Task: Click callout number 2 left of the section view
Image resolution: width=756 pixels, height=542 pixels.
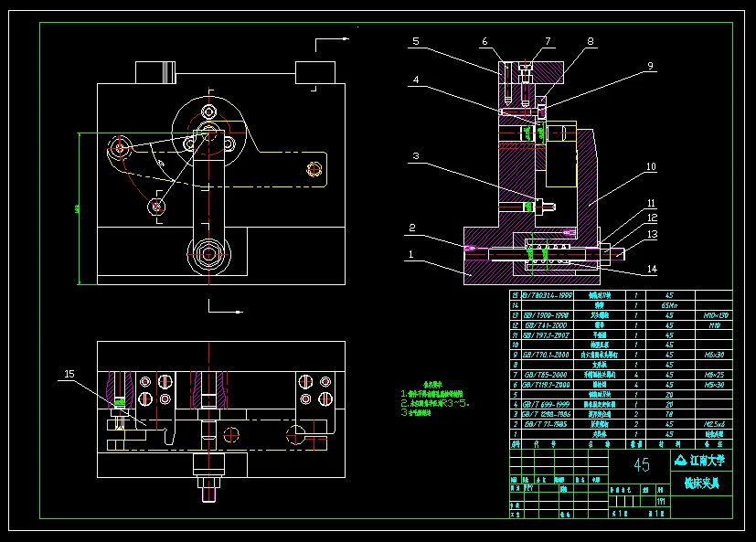Action: (411, 228)
